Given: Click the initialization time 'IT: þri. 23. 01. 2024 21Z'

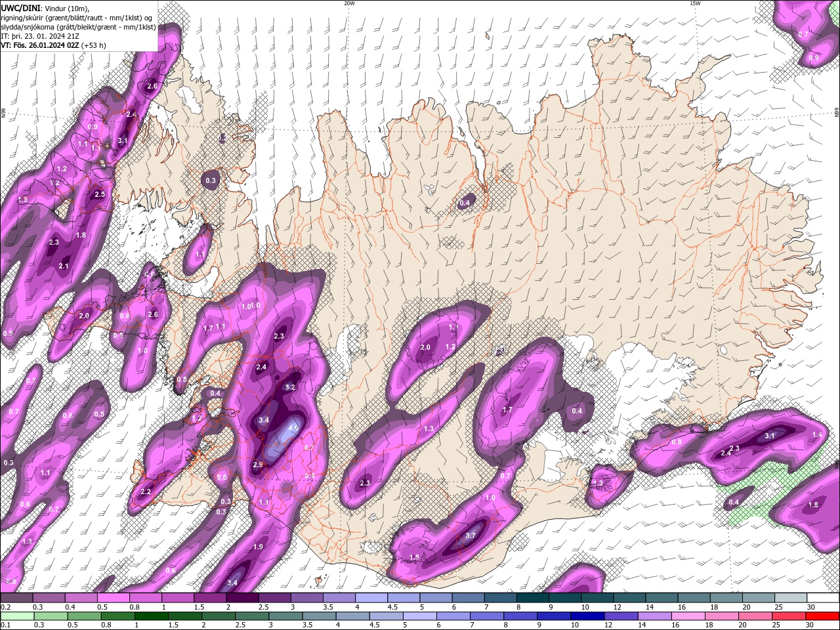Looking at the screenshot, I should click(x=41, y=36).
